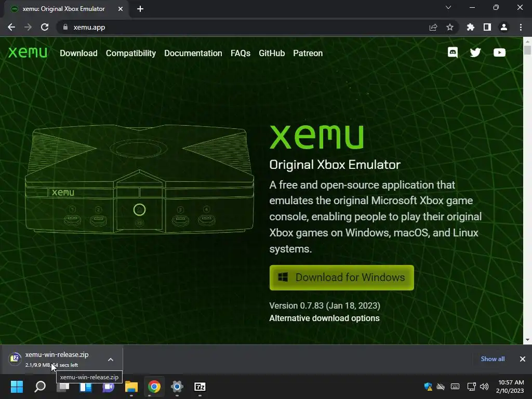The width and height of the screenshot is (532, 399).
Task: Open the network display tray icon
Action: point(471,387)
